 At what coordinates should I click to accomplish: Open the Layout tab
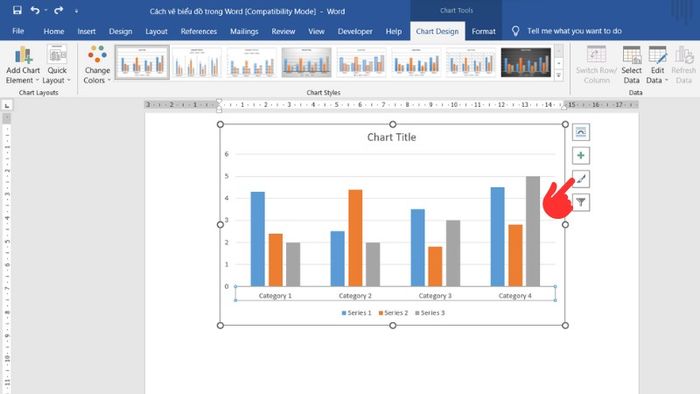coord(156,31)
